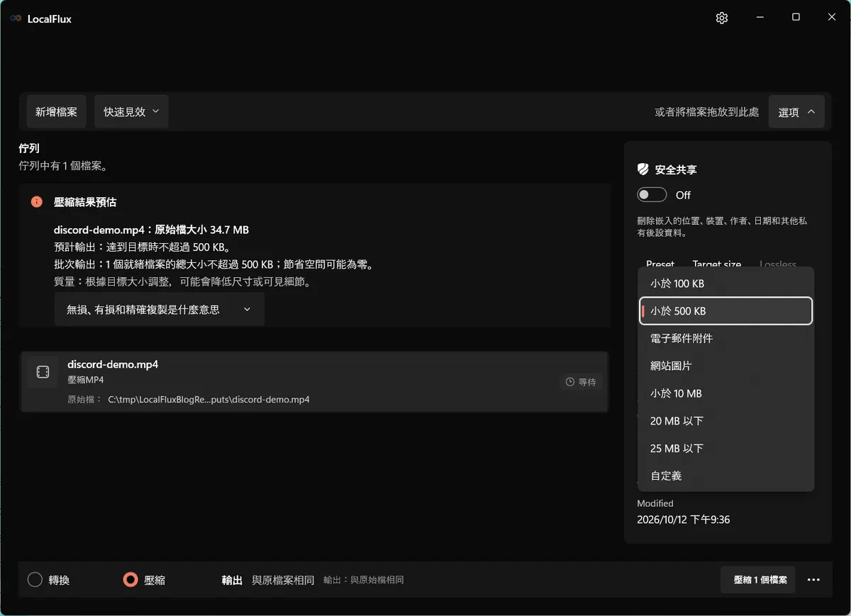Click the 佇列中有 1 個檔案 text
851x616 pixels.
(x=63, y=166)
